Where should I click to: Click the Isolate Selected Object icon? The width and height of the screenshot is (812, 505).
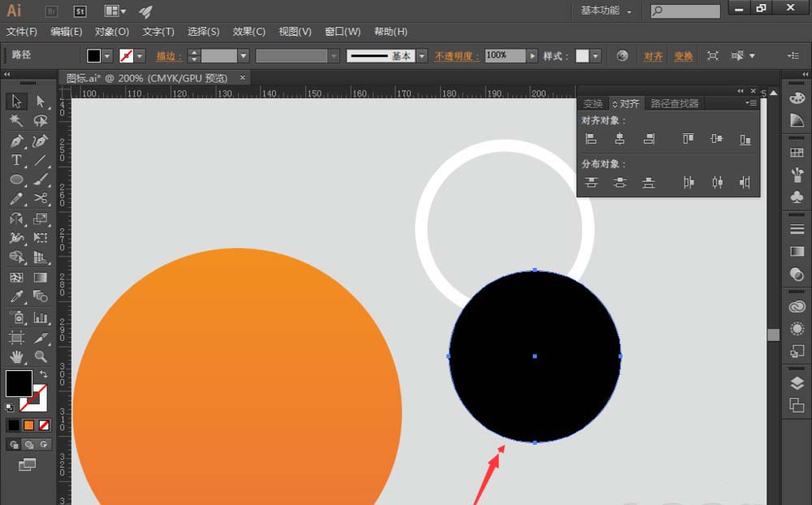pos(713,55)
